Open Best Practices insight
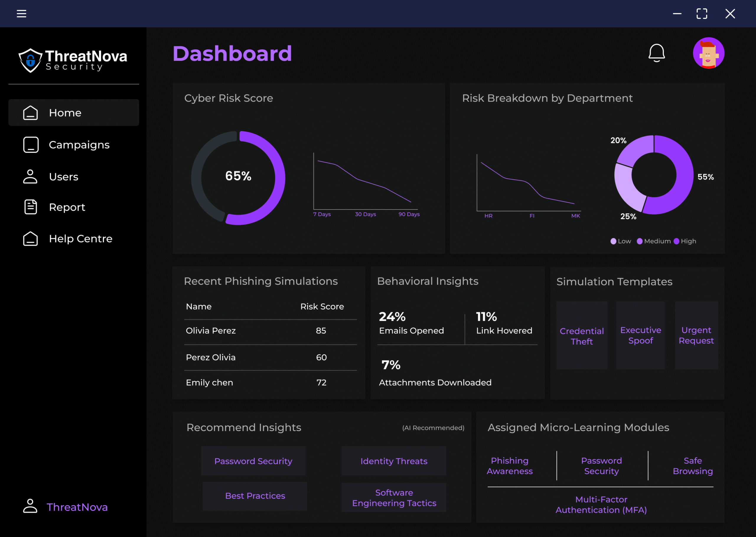The height and width of the screenshot is (537, 756). 255,496
